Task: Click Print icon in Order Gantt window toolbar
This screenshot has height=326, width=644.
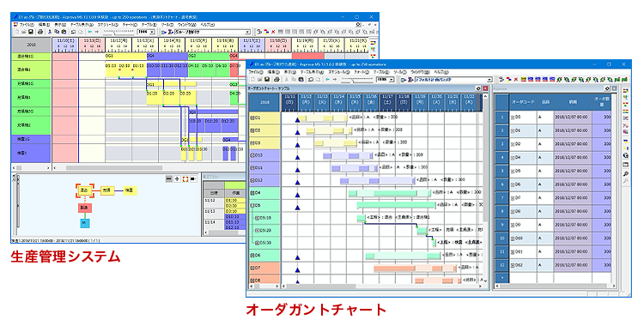Action: (276, 79)
